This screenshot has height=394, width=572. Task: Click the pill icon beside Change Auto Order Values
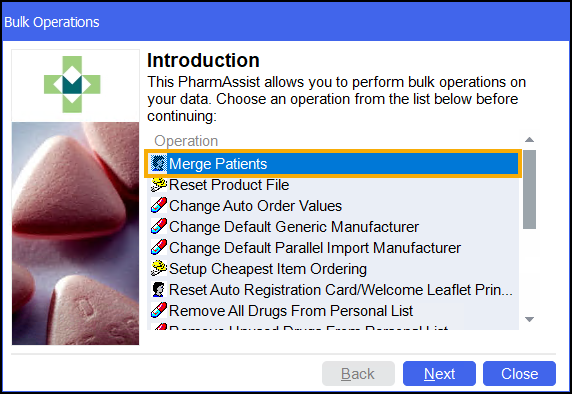coord(159,205)
